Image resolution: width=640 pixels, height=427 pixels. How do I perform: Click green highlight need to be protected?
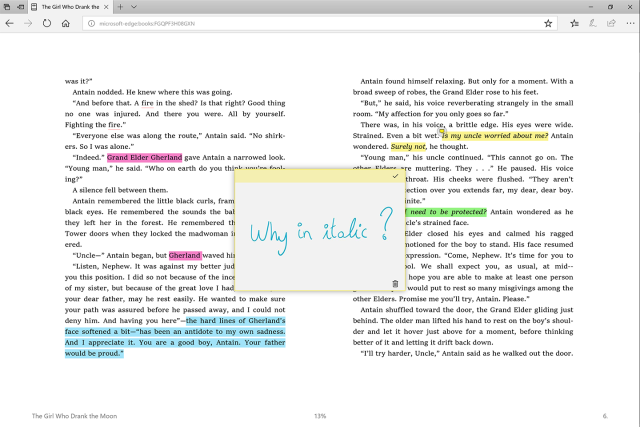(446, 211)
